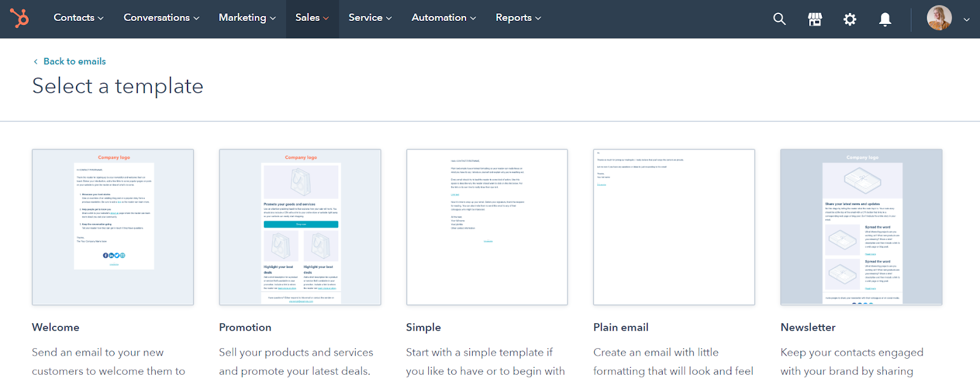980x382 pixels.
Task: Pick the Simple template thumbnail
Action: 487,227
